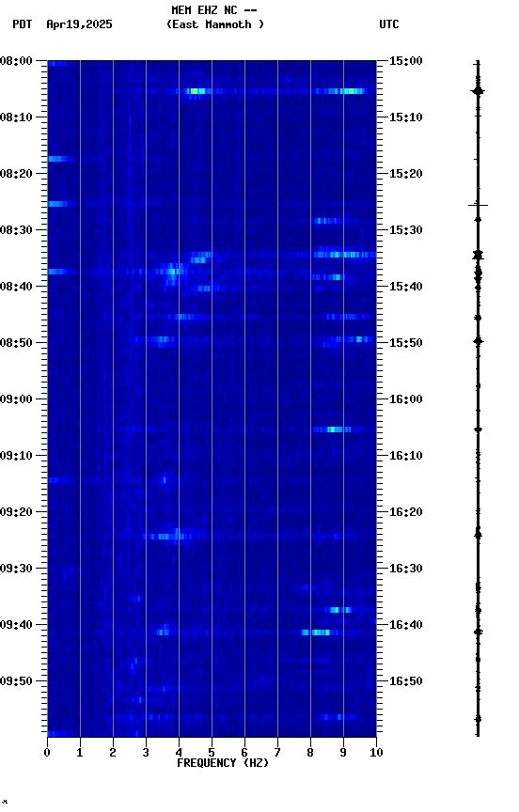Click the frequency axis tick label 6
This screenshot has width=519, height=812.
coord(244,753)
